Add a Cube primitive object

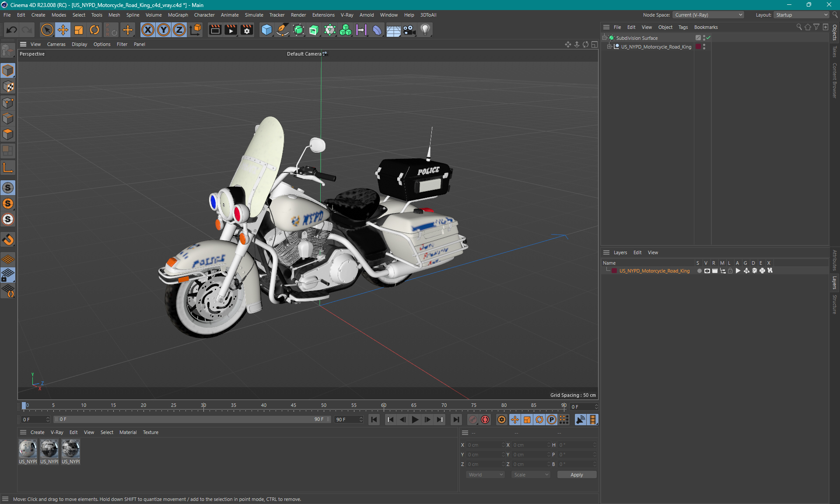[266, 30]
